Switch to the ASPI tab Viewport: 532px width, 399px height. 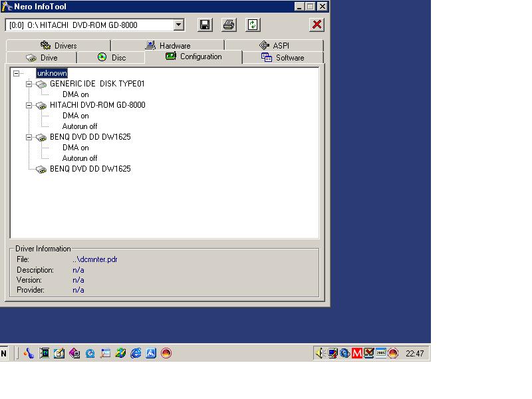point(274,45)
